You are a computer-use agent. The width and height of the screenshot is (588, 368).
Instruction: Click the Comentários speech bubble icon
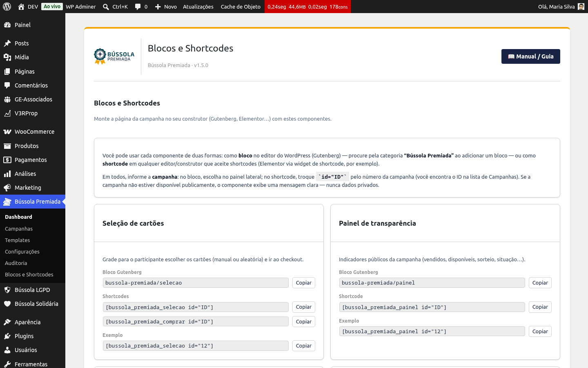(x=7, y=85)
